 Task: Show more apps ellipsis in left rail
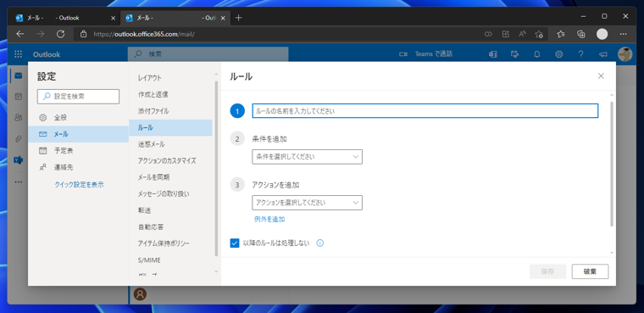tap(18, 182)
